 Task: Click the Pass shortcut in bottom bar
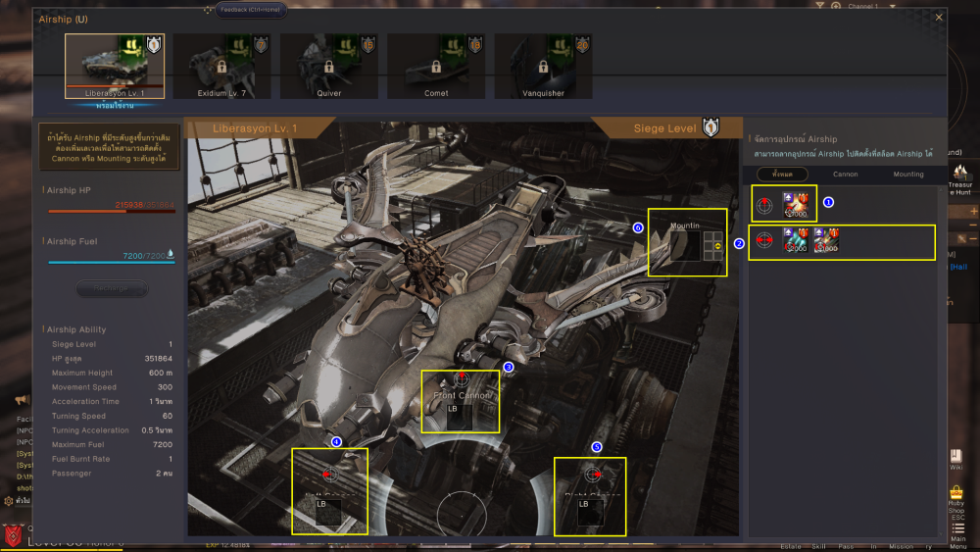tap(846, 547)
